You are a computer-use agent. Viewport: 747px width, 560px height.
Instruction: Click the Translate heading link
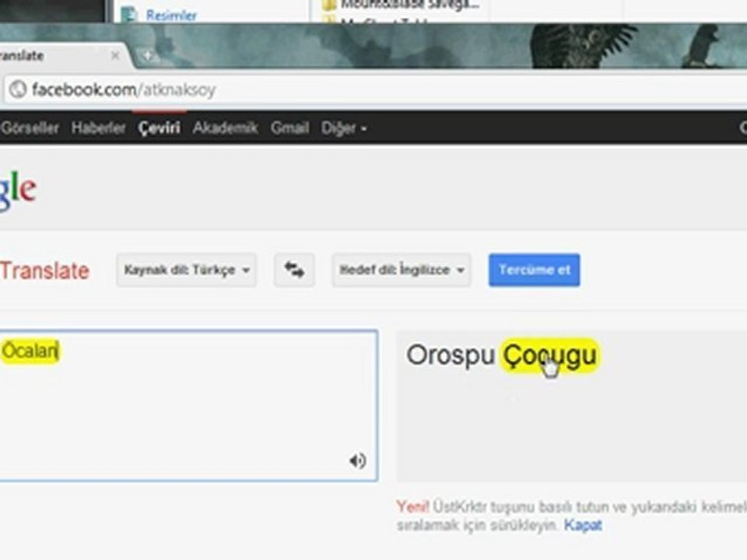[x=44, y=271]
